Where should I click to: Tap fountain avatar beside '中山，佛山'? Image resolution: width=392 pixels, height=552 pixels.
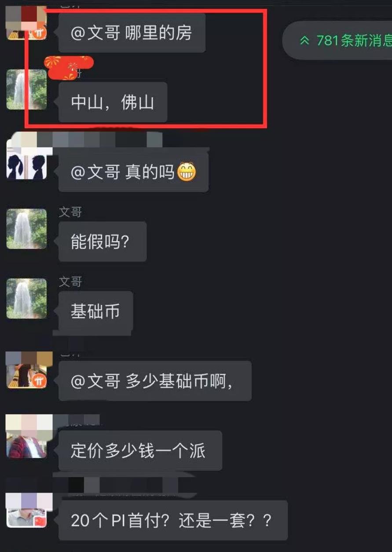pyautogui.click(x=26, y=89)
